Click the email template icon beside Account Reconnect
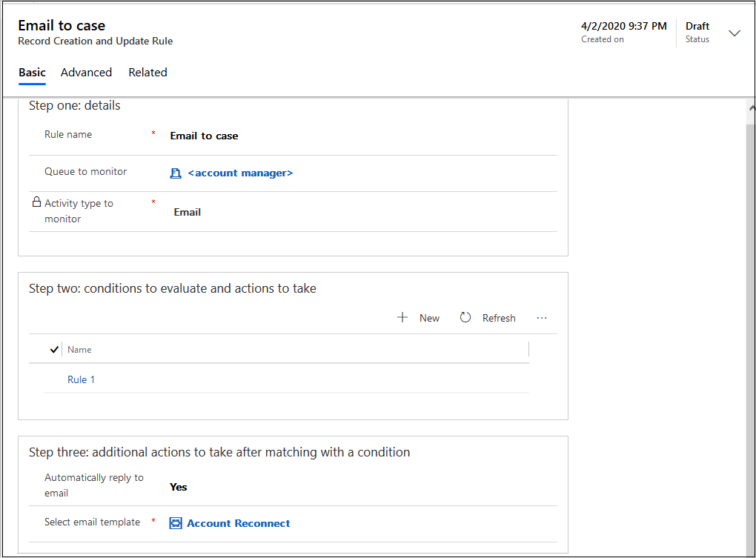Viewport: 756px width, 558px height. point(176,523)
